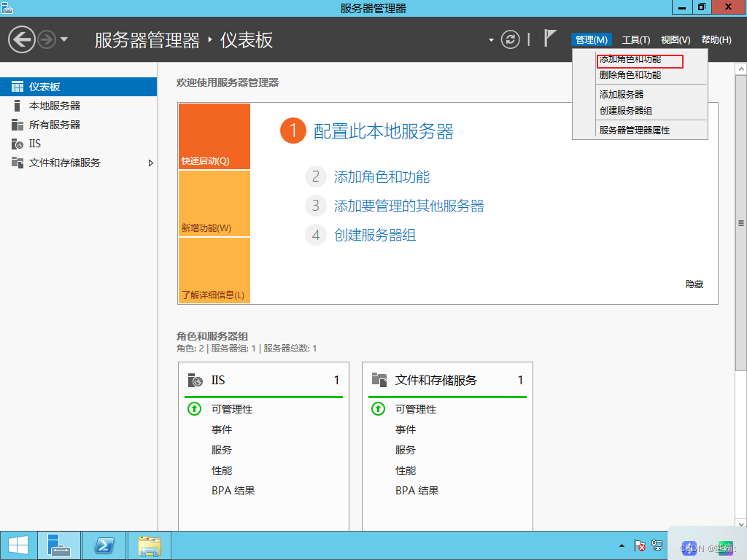The height and width of the screenshot is (560, 747).
Task: Open 事件 in the 文件和存储服务 tile
Action: [x=406, y=429]
